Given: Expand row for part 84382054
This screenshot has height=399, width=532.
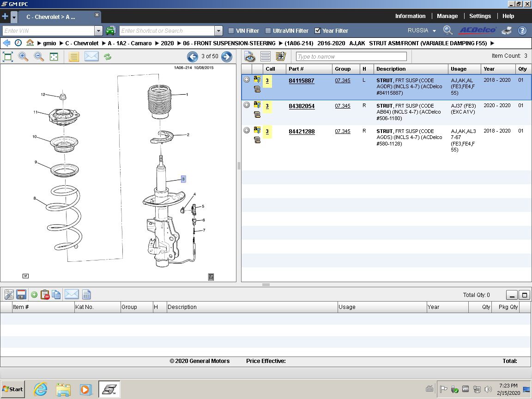Looking at the screenshot, I should point(247,105).
